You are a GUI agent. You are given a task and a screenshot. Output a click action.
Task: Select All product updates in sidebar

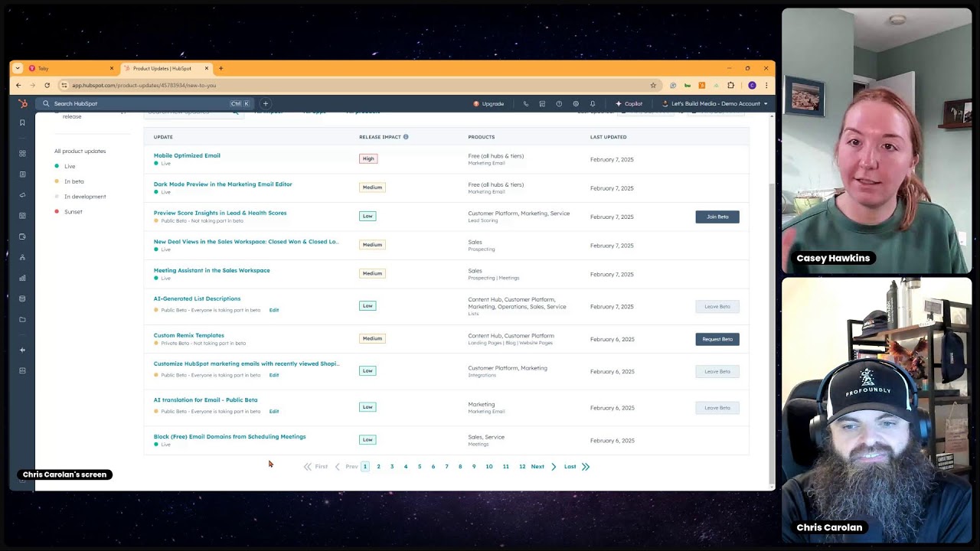pos(80,151)
